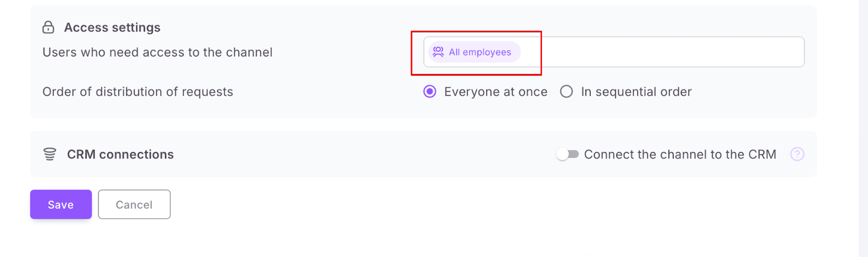Click the Connect the channel to the CRM text
Viewport: 868px width, 257px height.
[x=680, y=154]
